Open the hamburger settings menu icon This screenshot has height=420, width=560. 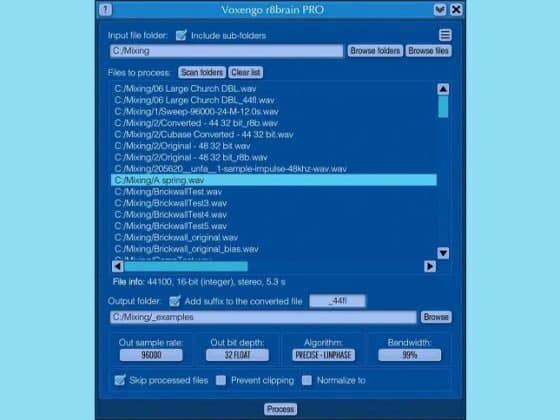(x=445, y=35)
